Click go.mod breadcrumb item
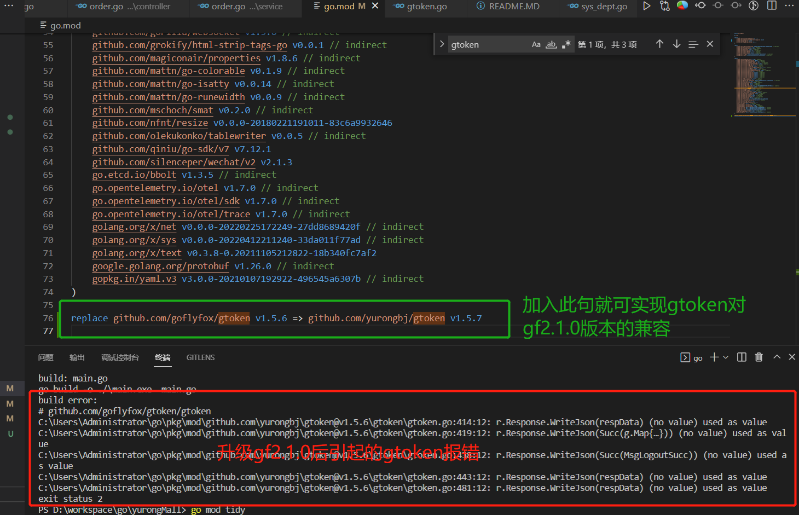Screen dimensions: 799x515 click(60, 25)
